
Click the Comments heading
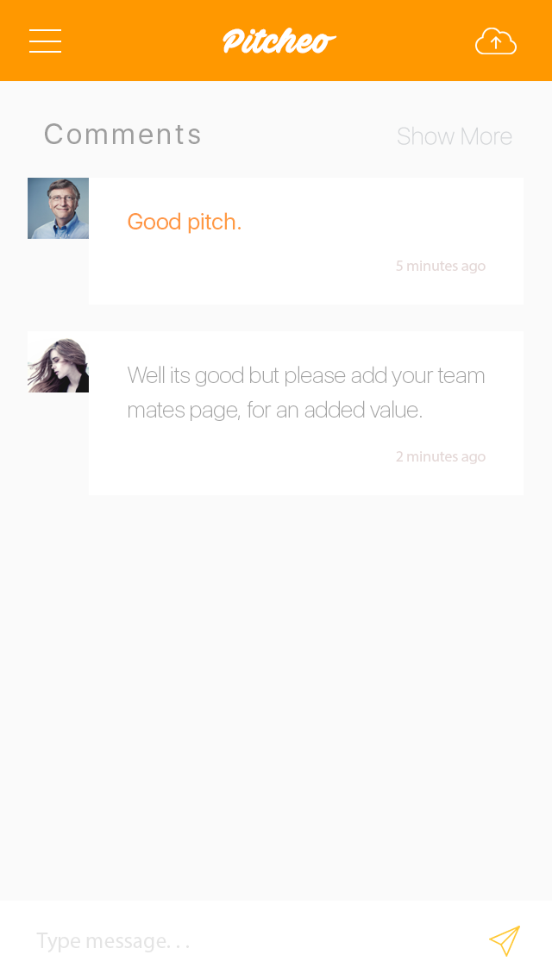(x=122, y=135)
